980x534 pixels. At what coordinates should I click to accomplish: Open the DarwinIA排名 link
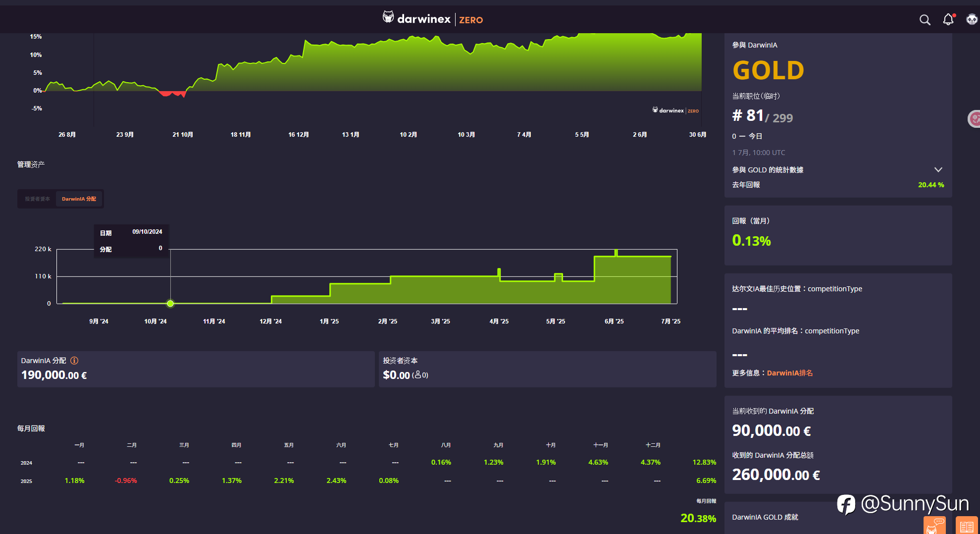(x=790, y=373)
